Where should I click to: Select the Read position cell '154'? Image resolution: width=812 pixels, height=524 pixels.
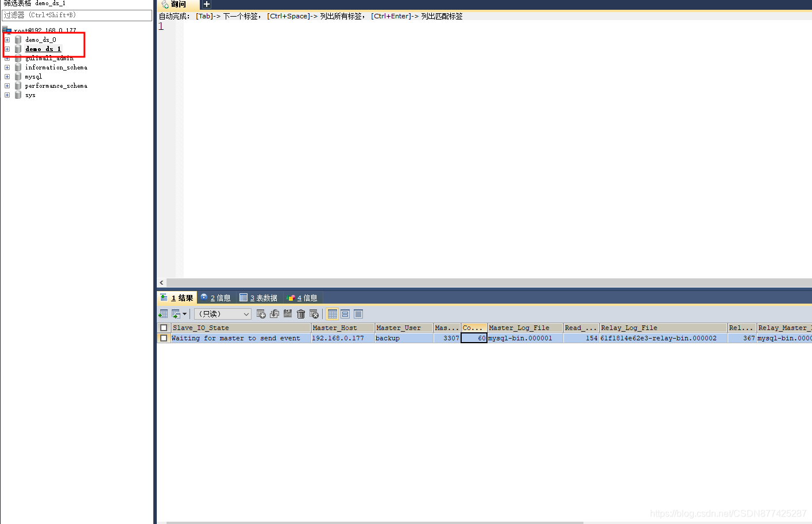coord(581,338)
